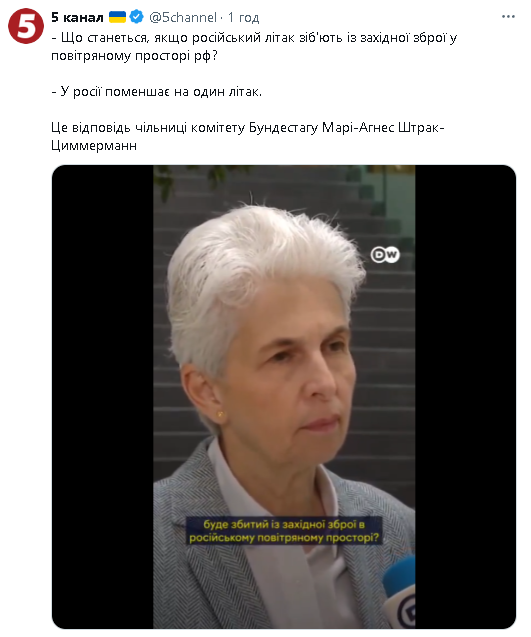
Task: Click the word "Циммерманн" in the tweet text
Action: click(x=94, y=145)
